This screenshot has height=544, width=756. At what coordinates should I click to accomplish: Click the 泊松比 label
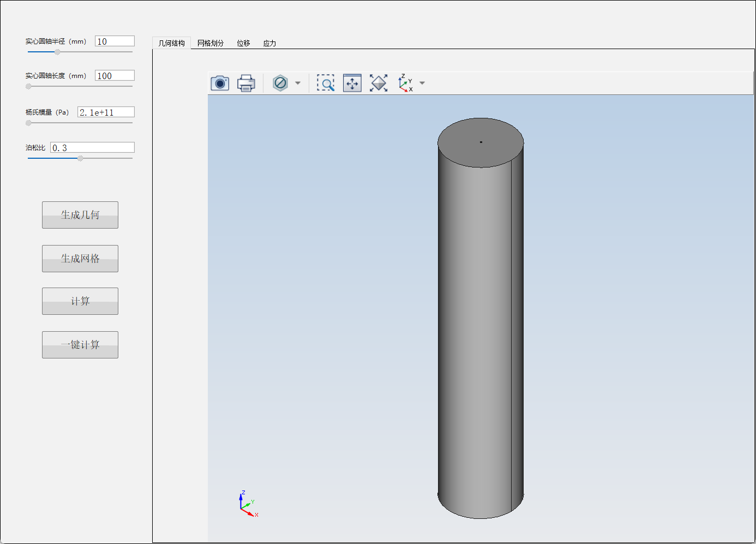pos(35,148)
